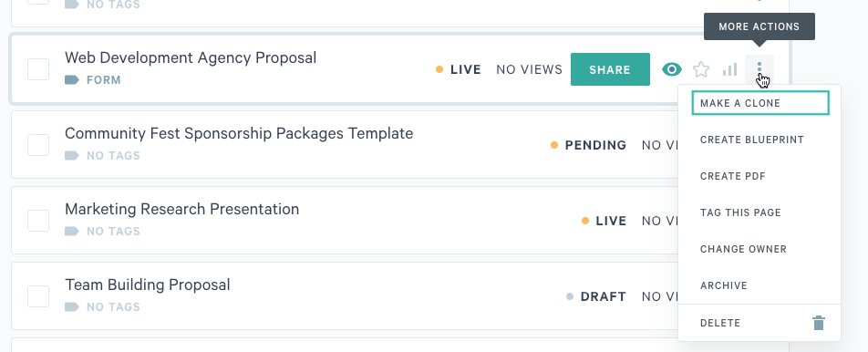Click tag icon under Community Fest Sponsorship Packages
The width and height of the screenshot is (868, 352).
tap(72, 156)
